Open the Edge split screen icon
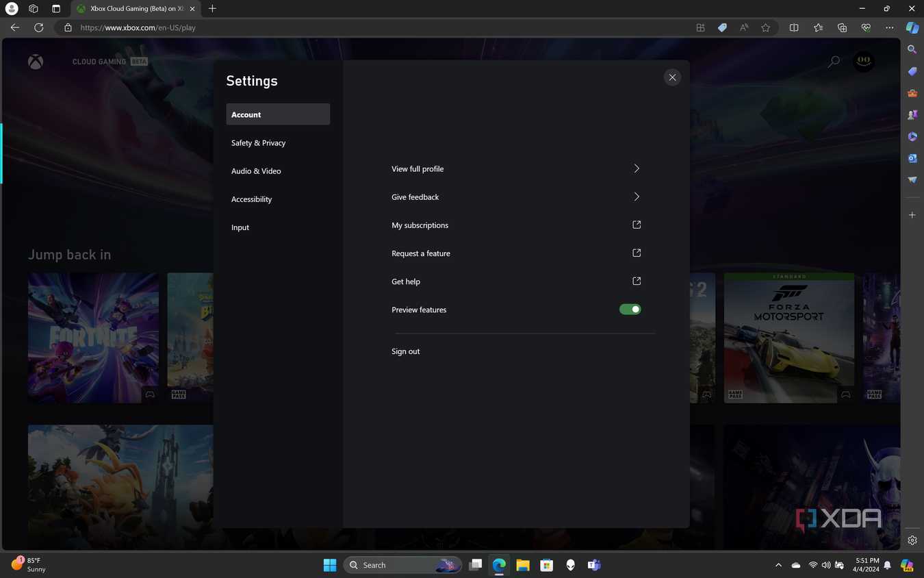 794,27
